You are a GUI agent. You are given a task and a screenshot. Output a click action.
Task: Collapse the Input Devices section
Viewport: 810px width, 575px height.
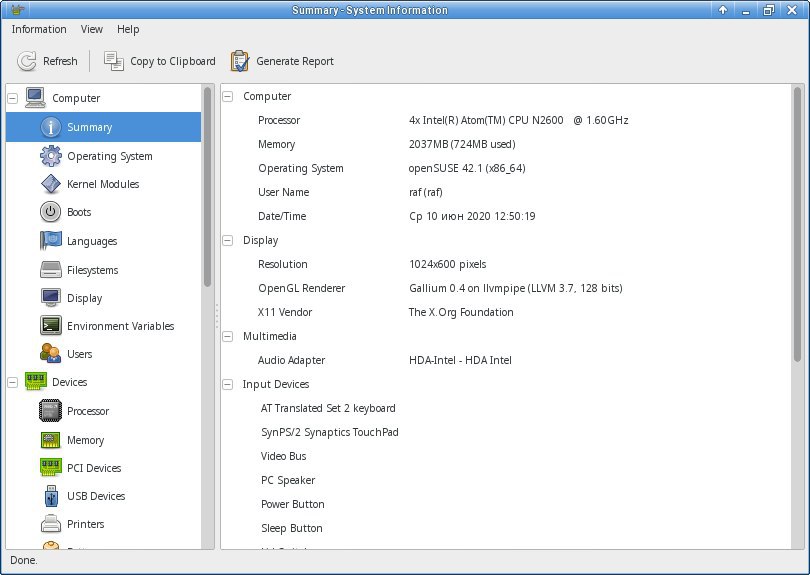pos(227,384)
